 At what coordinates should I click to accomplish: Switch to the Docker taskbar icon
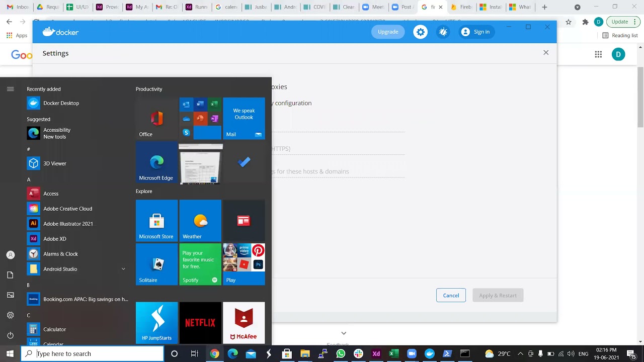tap(429, 354)
